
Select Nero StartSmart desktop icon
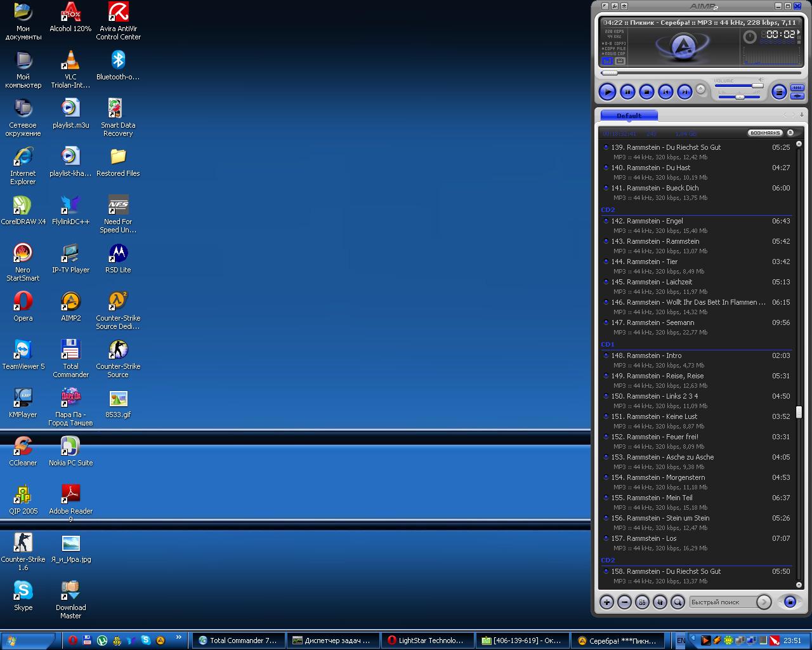(23, 263)
